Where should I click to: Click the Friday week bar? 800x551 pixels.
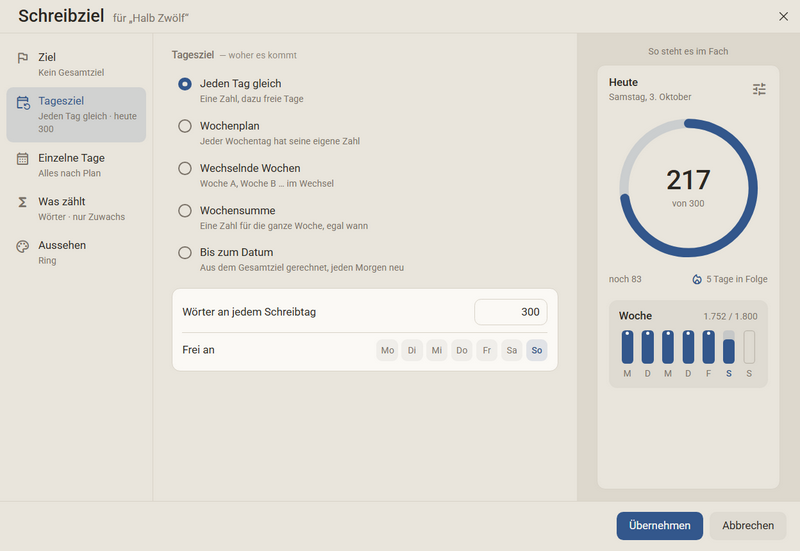coord(708,347)
